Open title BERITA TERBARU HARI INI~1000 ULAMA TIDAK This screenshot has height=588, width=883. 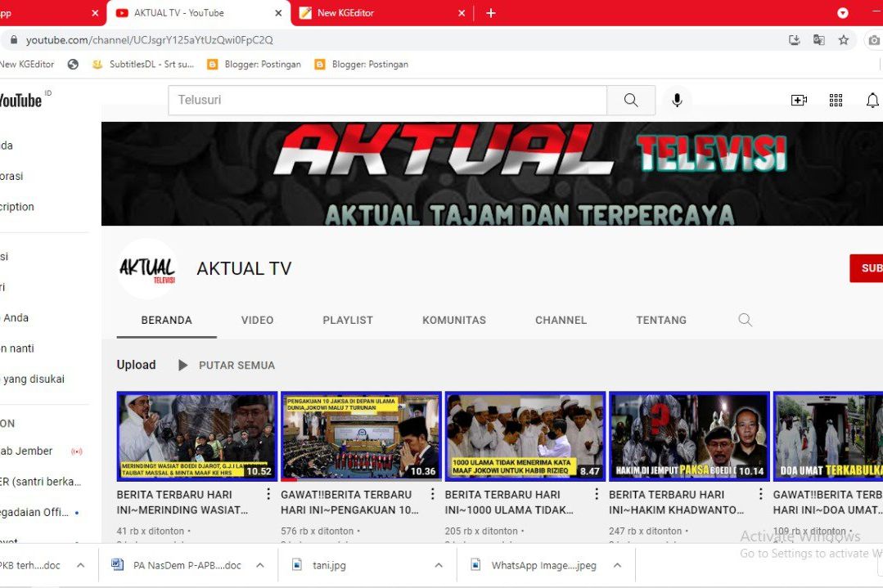[x=509, y=502]
